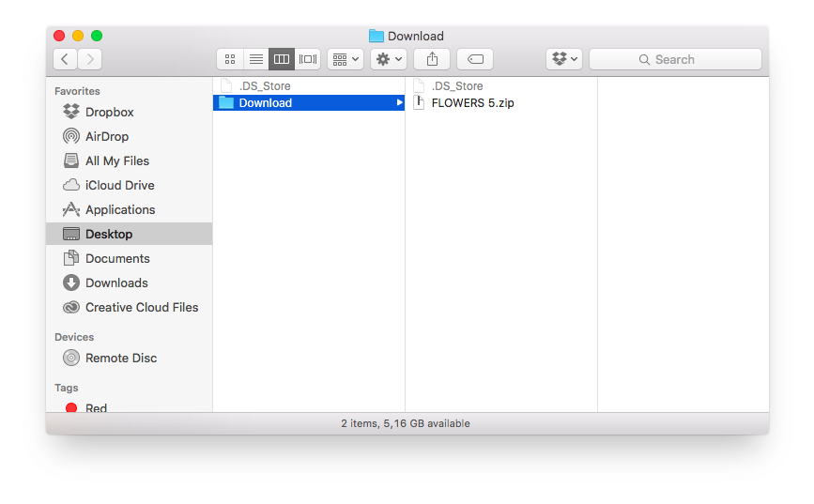Go back with the left arrow button

(x=65, y=59)
